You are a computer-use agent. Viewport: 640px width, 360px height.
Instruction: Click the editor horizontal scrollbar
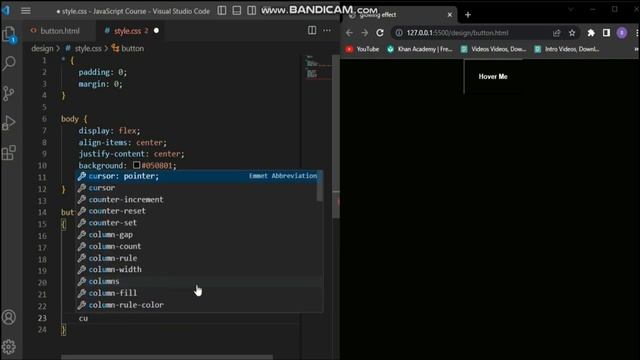pos(167,357)
